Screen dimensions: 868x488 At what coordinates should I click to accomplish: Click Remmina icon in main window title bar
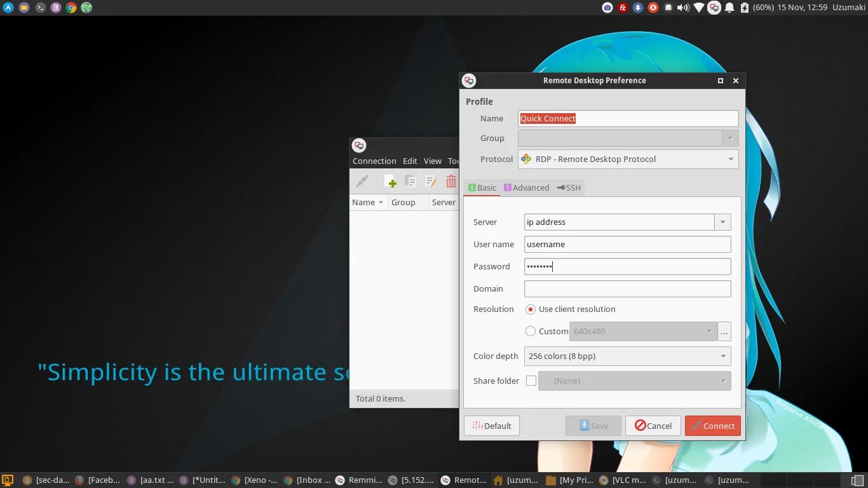point(359,146)
